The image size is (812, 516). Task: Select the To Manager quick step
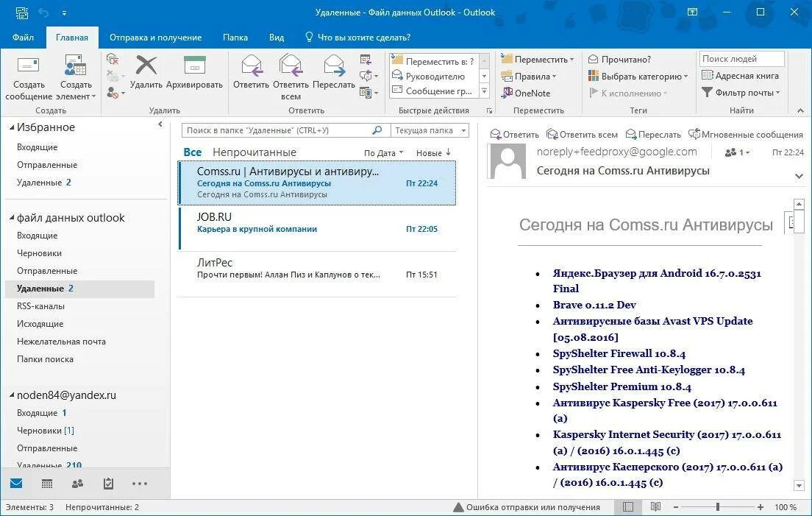(434, 76)
